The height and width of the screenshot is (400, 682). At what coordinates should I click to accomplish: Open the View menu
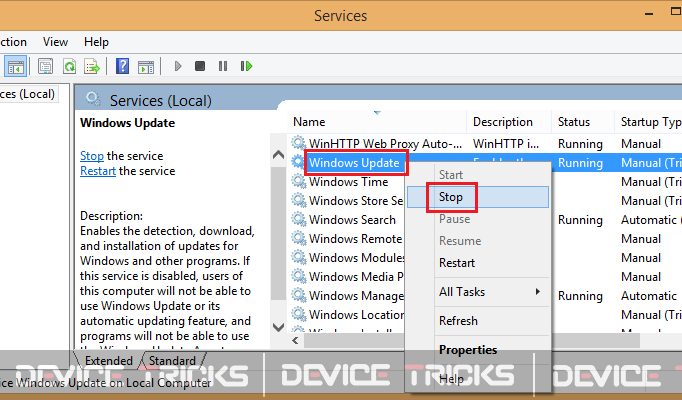click(x=55, y=42)
